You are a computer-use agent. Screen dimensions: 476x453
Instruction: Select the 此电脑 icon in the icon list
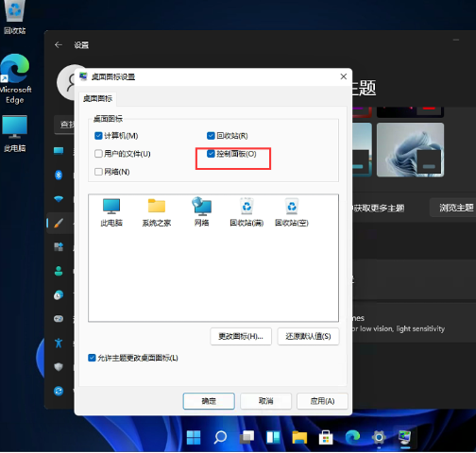click(x=111, y=212)
